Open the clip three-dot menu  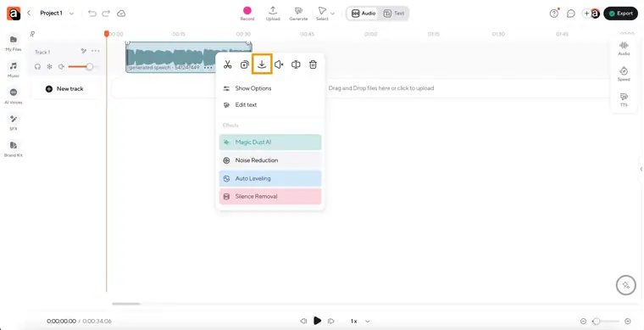pos(208,67)
